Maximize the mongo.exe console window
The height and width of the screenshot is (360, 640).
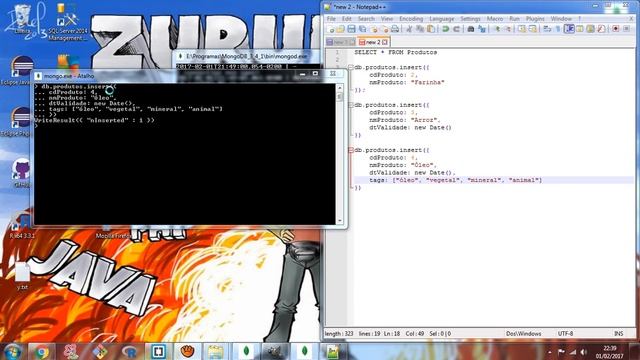pos(315,73)
